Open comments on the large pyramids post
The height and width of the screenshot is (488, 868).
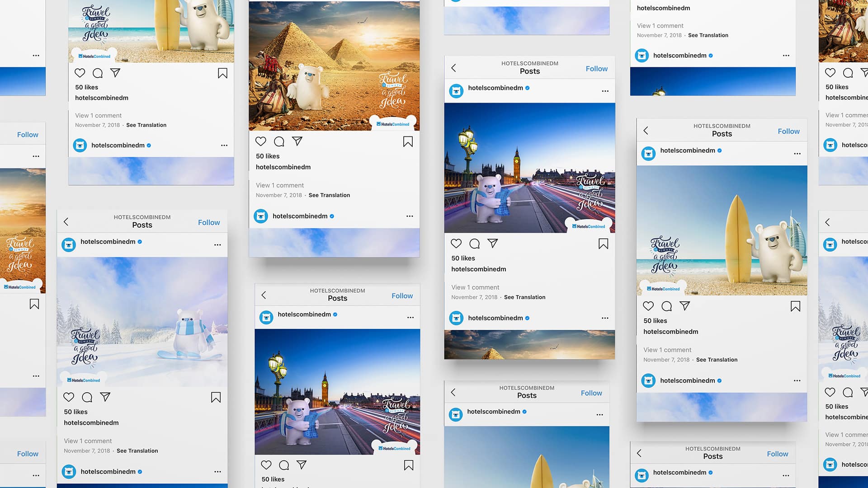pos(279,141)
